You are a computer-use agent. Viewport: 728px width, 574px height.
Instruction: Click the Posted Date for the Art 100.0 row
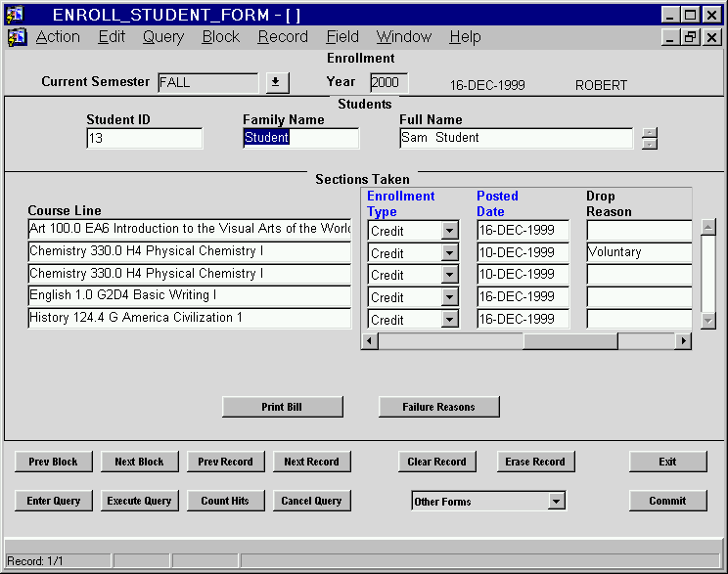(x=523, y=230)
